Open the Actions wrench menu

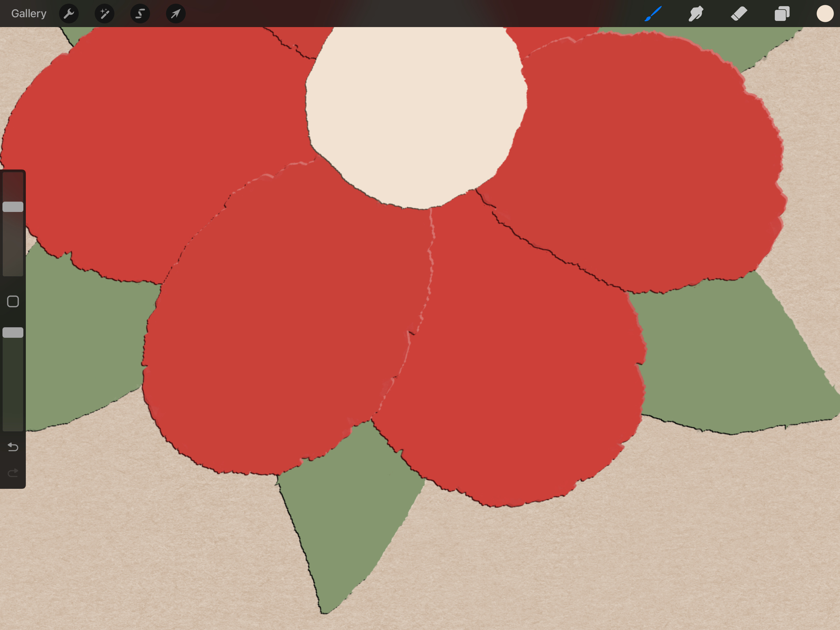click(x=69, y=14)
